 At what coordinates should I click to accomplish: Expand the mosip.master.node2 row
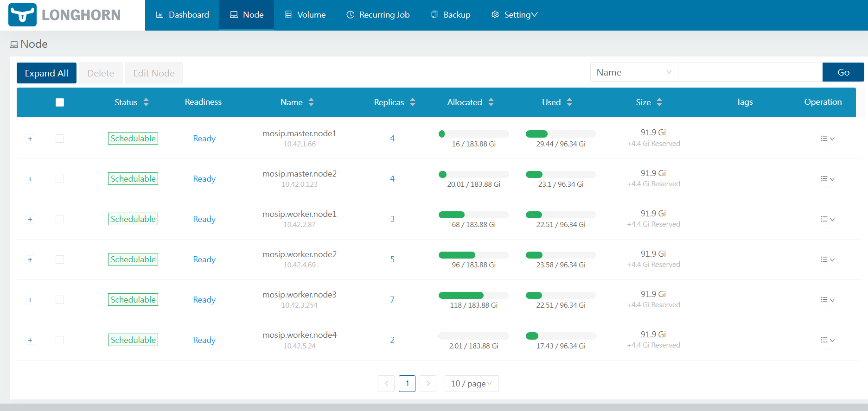point(30,179)
